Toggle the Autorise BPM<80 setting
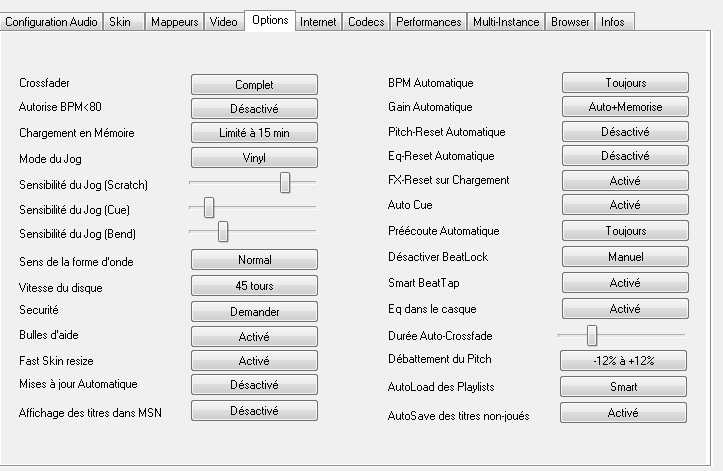723x471 pixels. pyautogui.click(x=254, y=109)
